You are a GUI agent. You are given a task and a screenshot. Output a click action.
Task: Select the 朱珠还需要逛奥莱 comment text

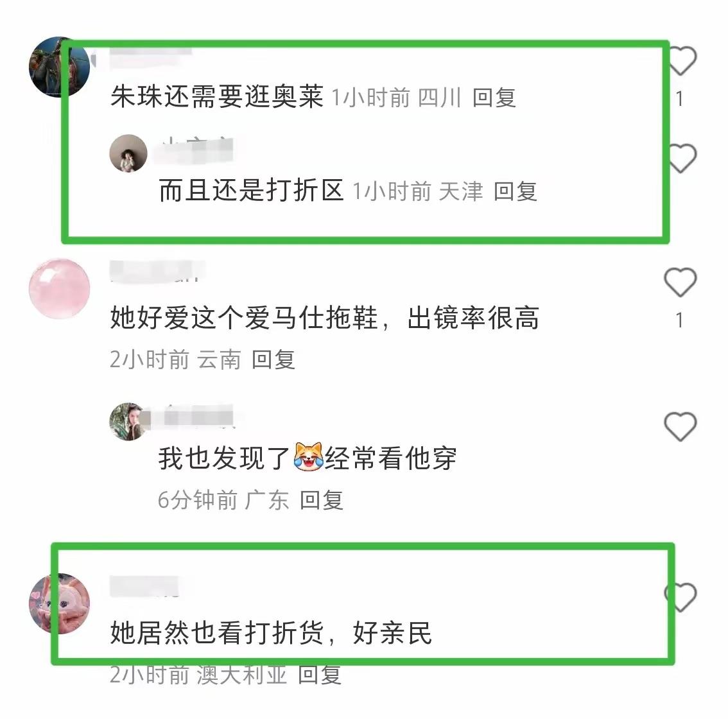pyautogui.click(x=217, y=96)
